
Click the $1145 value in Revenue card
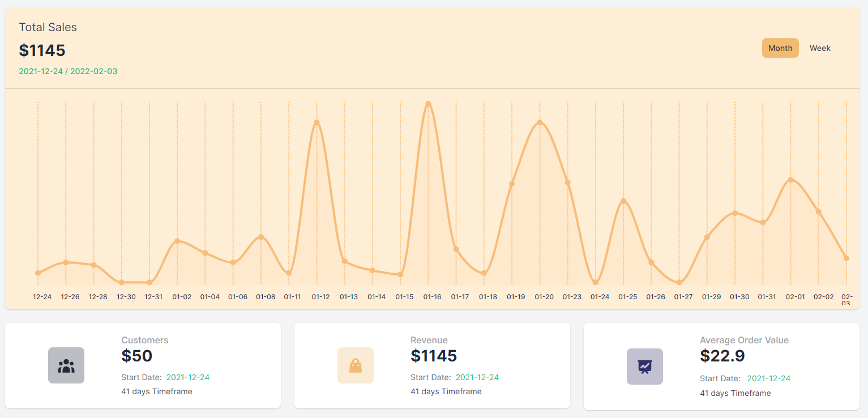tap(434, 356)
